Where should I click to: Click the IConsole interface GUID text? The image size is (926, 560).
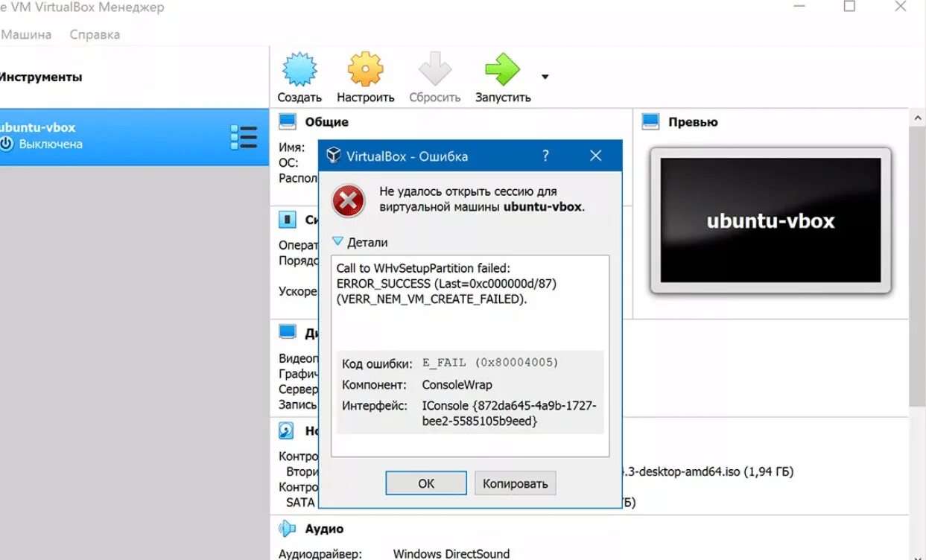[x=510, y=413]
